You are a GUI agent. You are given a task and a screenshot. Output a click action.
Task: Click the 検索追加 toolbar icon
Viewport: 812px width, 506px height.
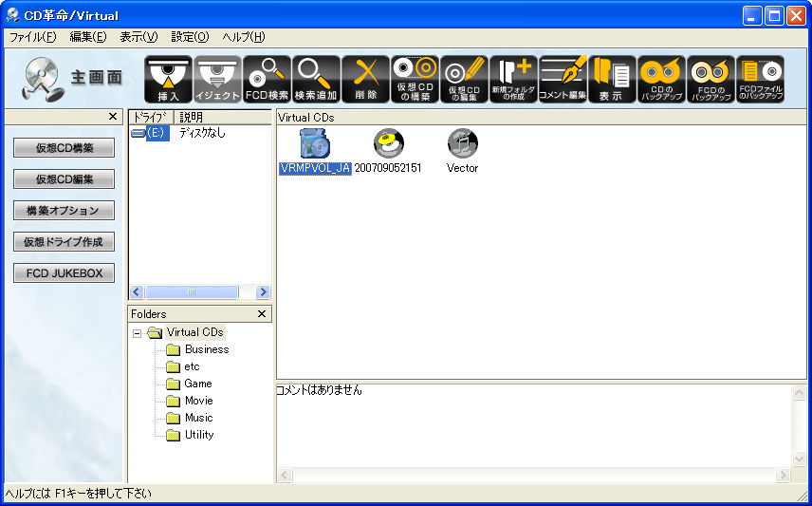pos(316,80)
